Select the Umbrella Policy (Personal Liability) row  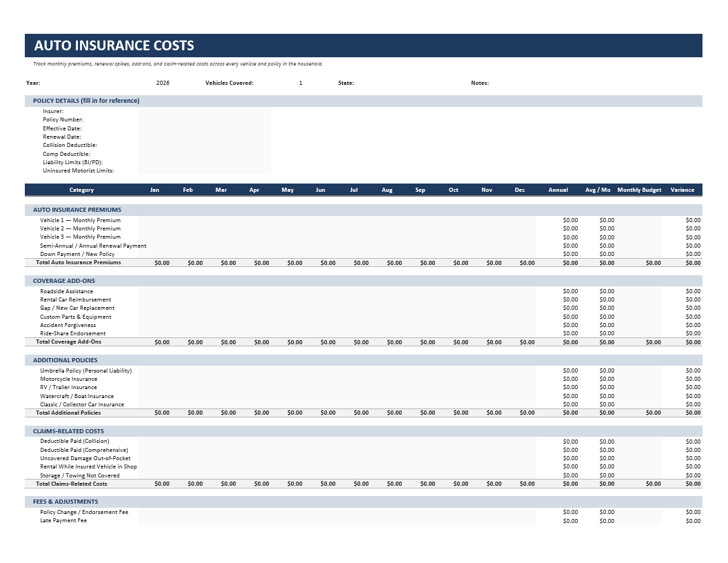[363, 371]
